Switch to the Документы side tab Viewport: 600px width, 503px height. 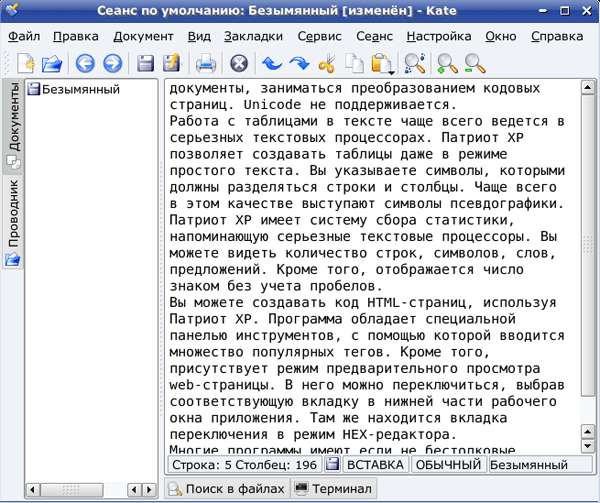click(14, 123)
